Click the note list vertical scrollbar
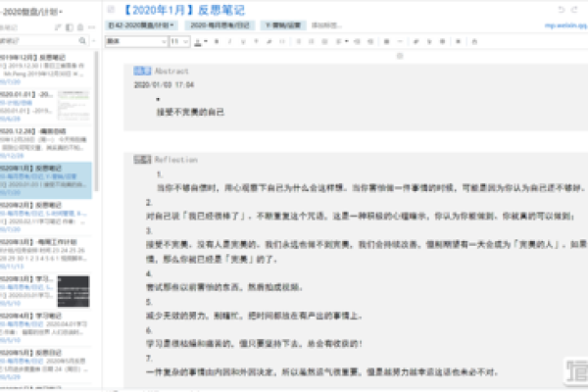Image resolution: width=588 pixels, height=392 pixels. [x=96, y=120]
